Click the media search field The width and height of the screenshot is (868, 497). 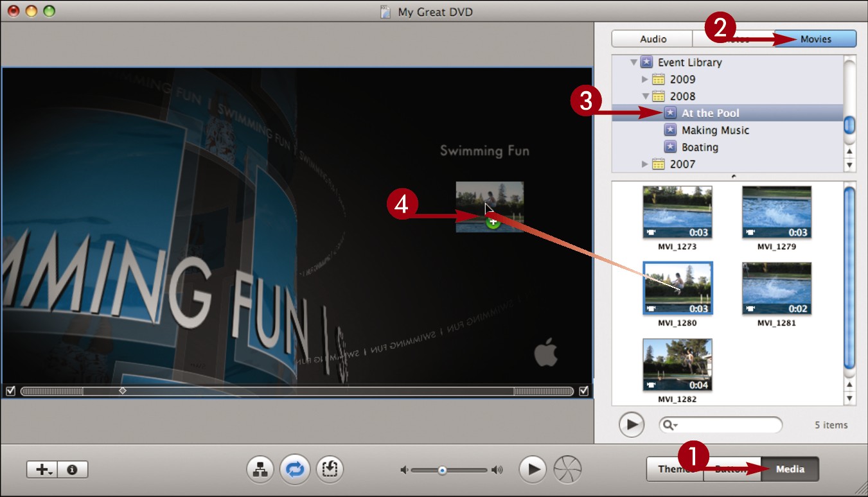[x=721, y=424]
